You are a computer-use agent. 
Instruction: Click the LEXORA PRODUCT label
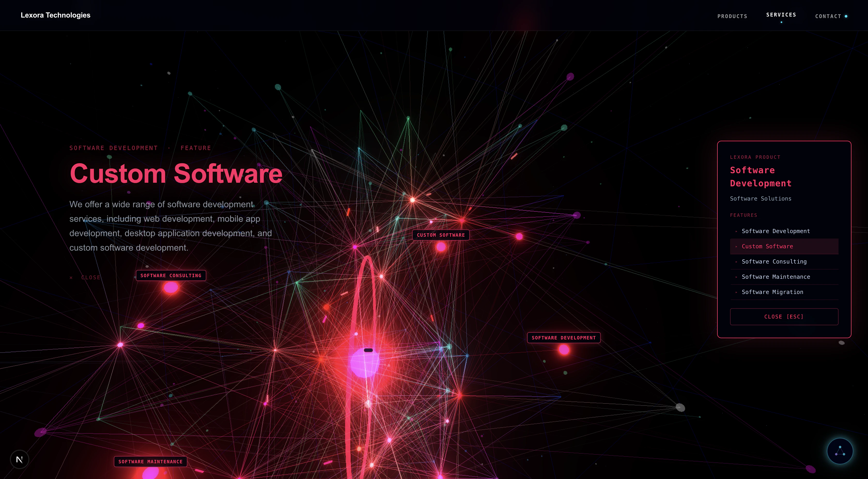(x=755, y=157)
